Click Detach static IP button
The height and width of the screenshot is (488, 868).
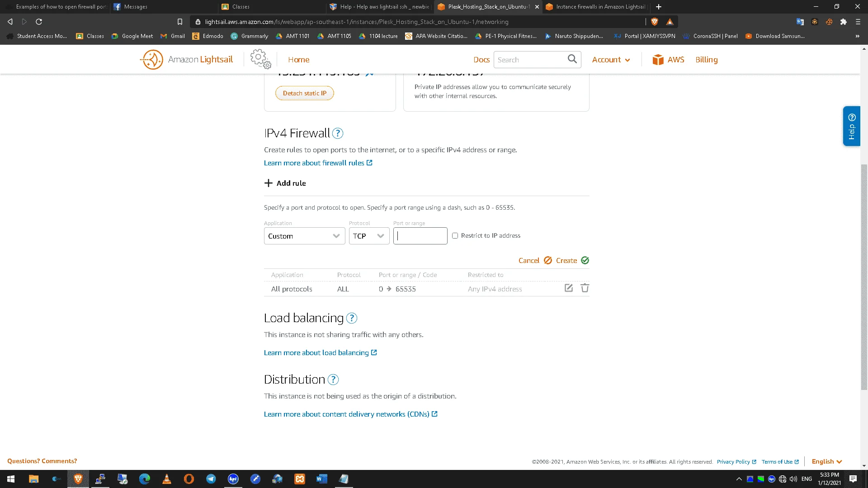click(x=305, y=93)
